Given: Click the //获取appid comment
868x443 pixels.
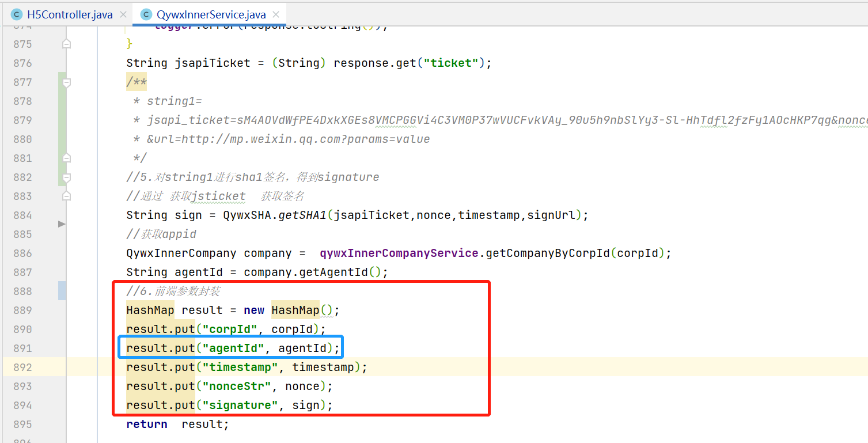Looking at the screenshot, I should [162, 234].
